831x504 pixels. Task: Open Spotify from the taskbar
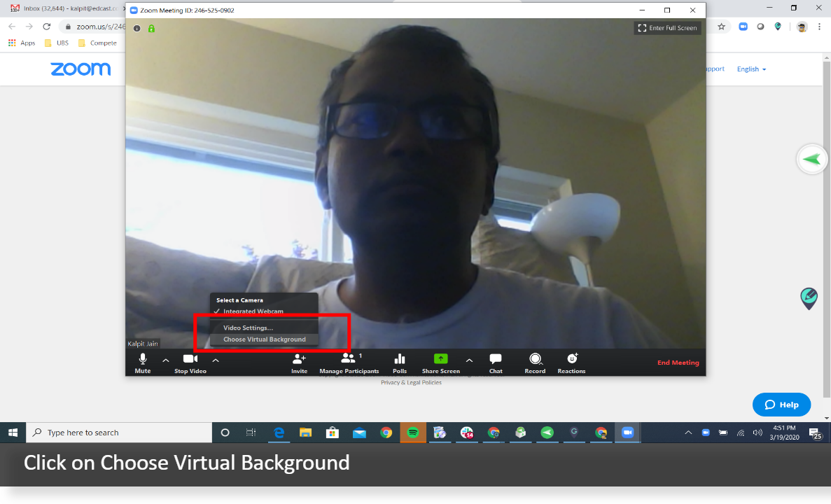point(412,432)
